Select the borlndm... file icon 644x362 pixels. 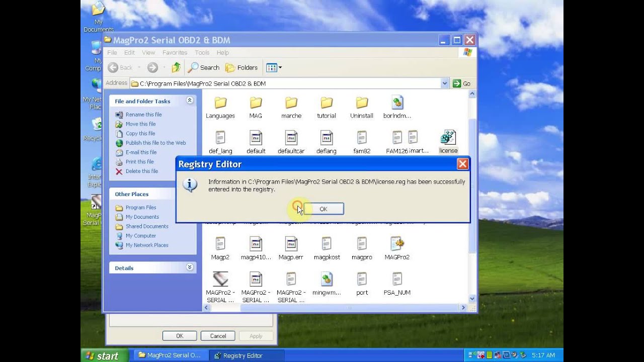click(397, 103)
